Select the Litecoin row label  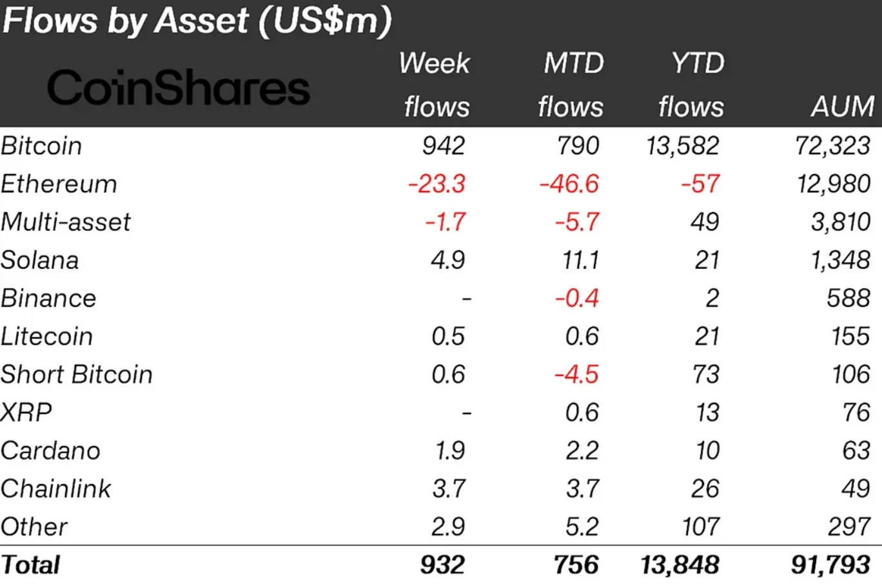(47, 336)
